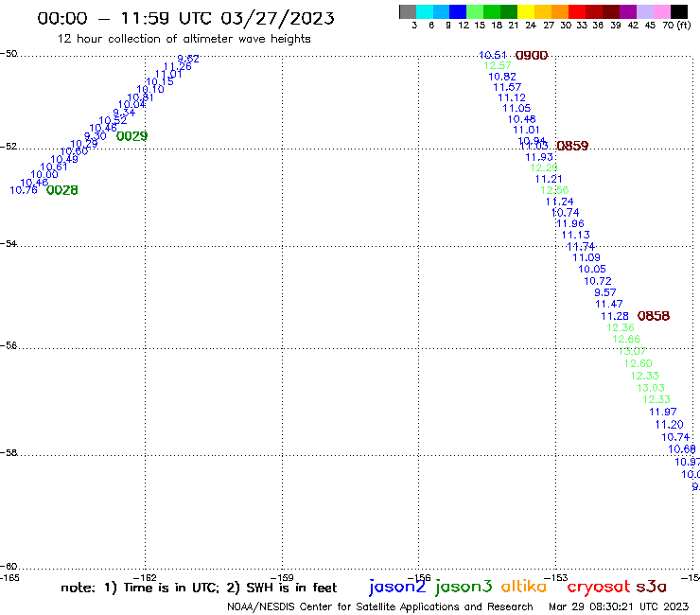The height and width of the screenshot is (615, 700).
Task: Click the note about UTC time and SWH feet
Action: tap(199, 588)
